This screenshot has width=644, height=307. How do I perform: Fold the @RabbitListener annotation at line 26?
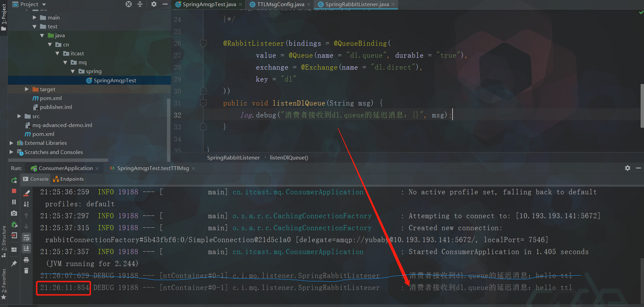[203, 43]
